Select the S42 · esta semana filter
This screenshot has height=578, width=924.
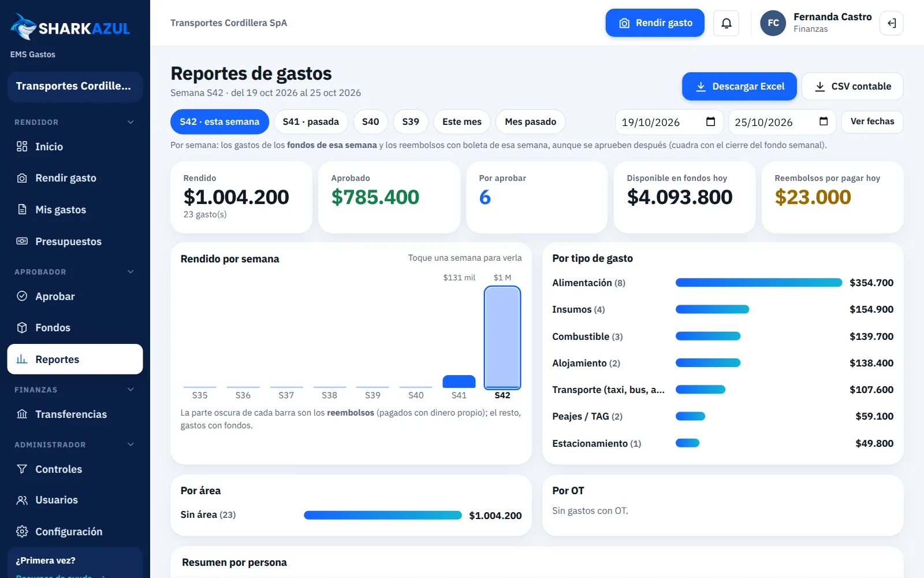click(219, 122)
